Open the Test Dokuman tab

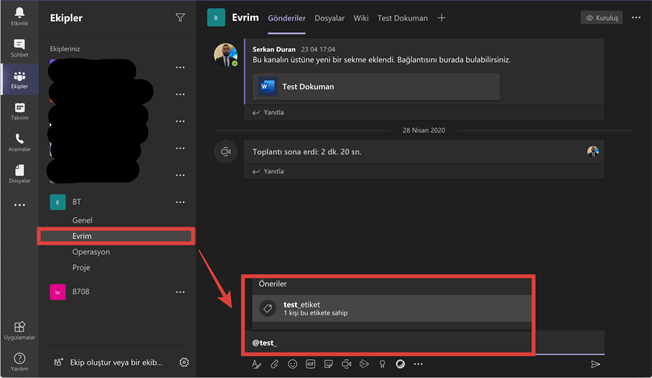coord(402,18)
